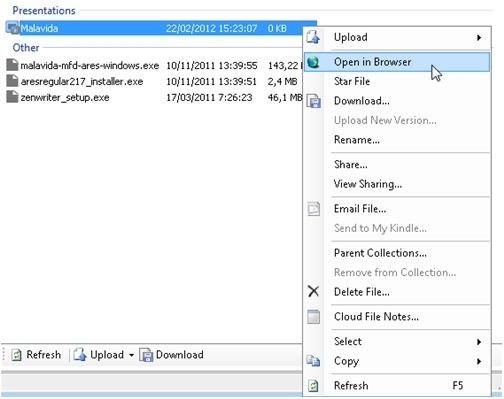Choose Open in Browser from context menu
Viewport: 504px width, 399px height.
coord(397,62)
